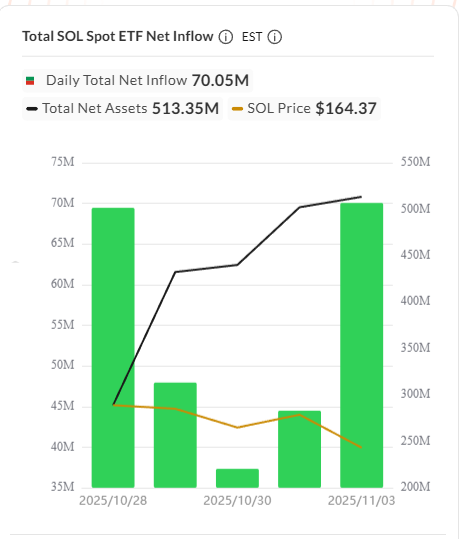The height and width of the screenshot is (539, 459).
Task: Click the 400M right axis label
Action: [x=415, y=301]
